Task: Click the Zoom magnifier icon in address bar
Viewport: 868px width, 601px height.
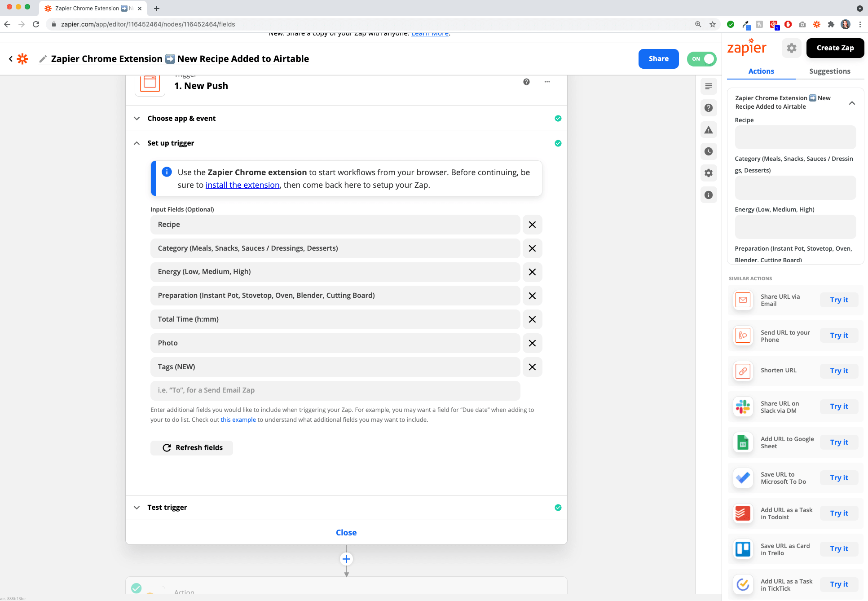Action: 698,24
